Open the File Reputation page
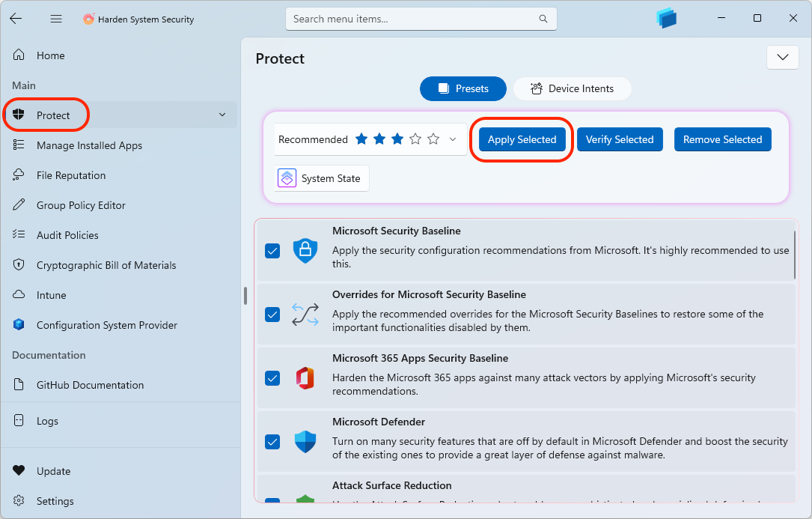 (120, 174)
